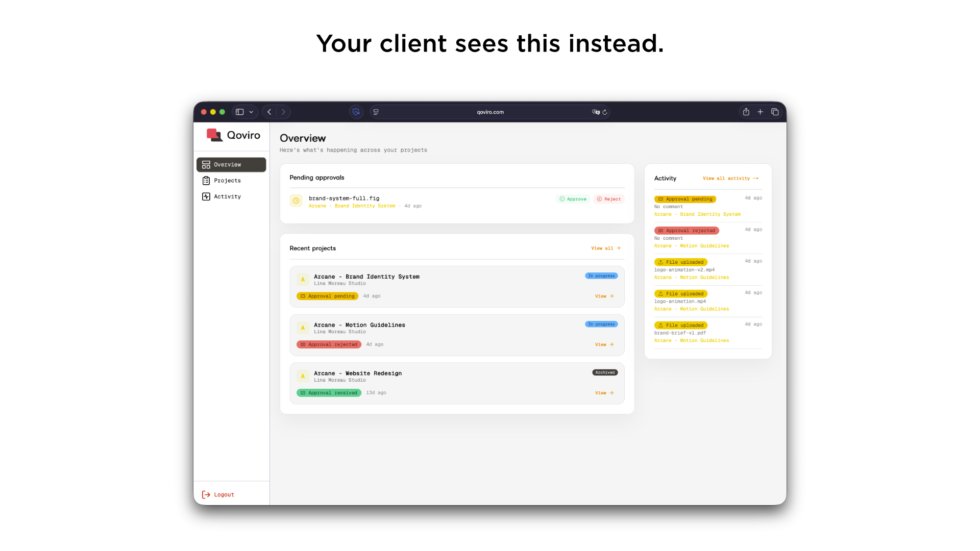Click View all activity link
Screen dimensions: 980x551
coord(730,179)
